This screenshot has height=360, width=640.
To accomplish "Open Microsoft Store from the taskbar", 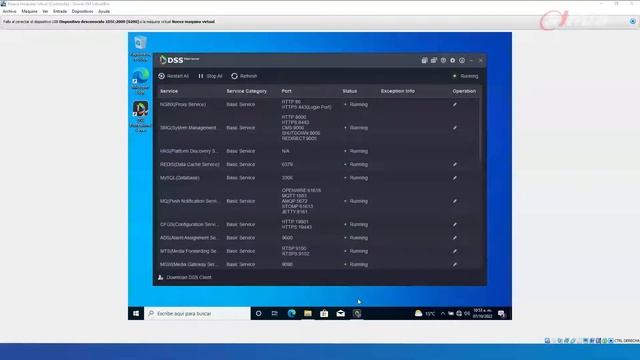I will (x=324, y=313).
